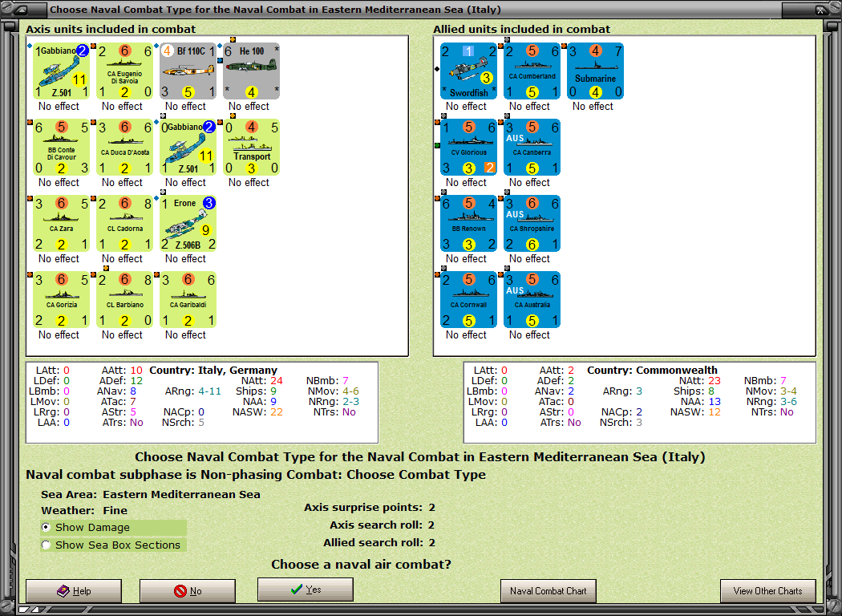The height and width of the screenshot is (616, 842).
Task: Open the Help button
Action: (74, 591)
